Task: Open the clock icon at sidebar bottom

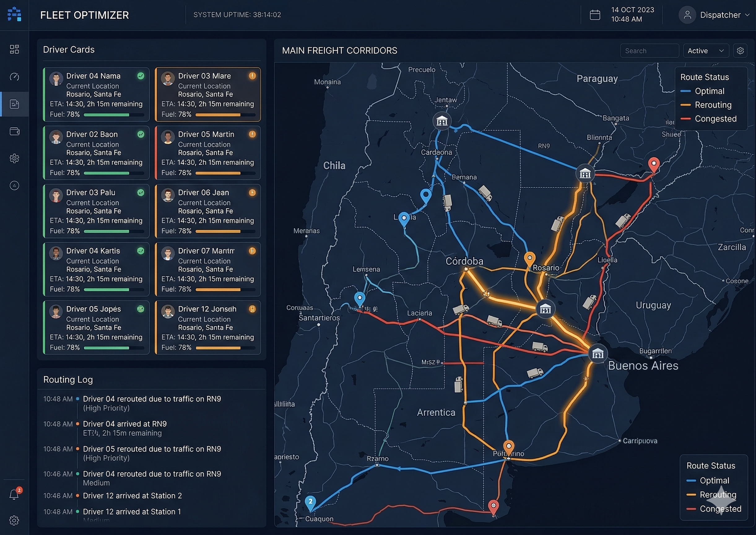Action: (15, 185)
